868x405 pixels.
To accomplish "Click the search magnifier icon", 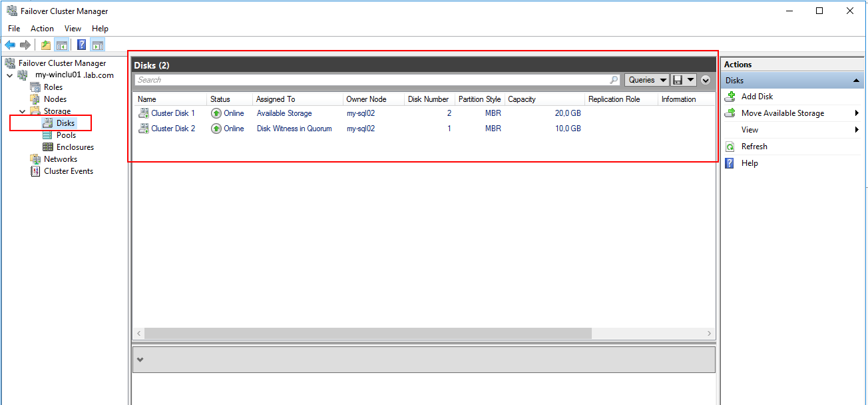I will click(614, 80).
